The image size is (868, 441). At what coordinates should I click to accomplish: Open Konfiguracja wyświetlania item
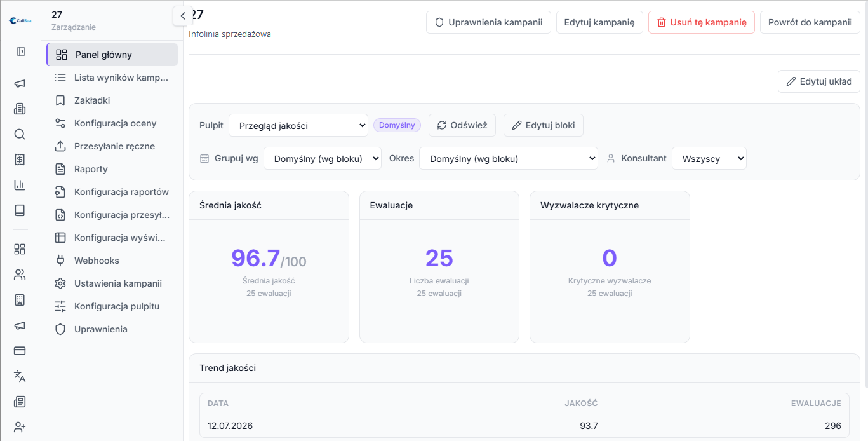click(112, 238)
